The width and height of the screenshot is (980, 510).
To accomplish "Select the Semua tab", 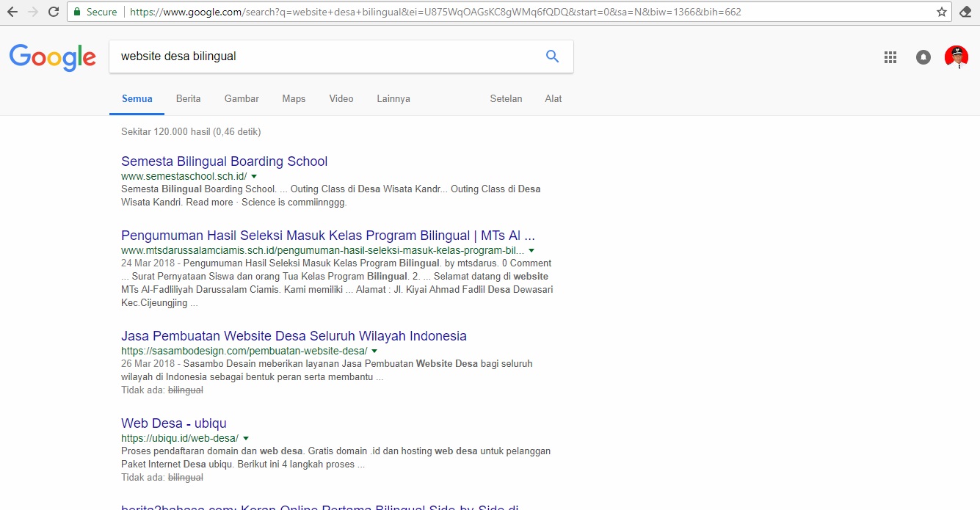I will 137,98.
